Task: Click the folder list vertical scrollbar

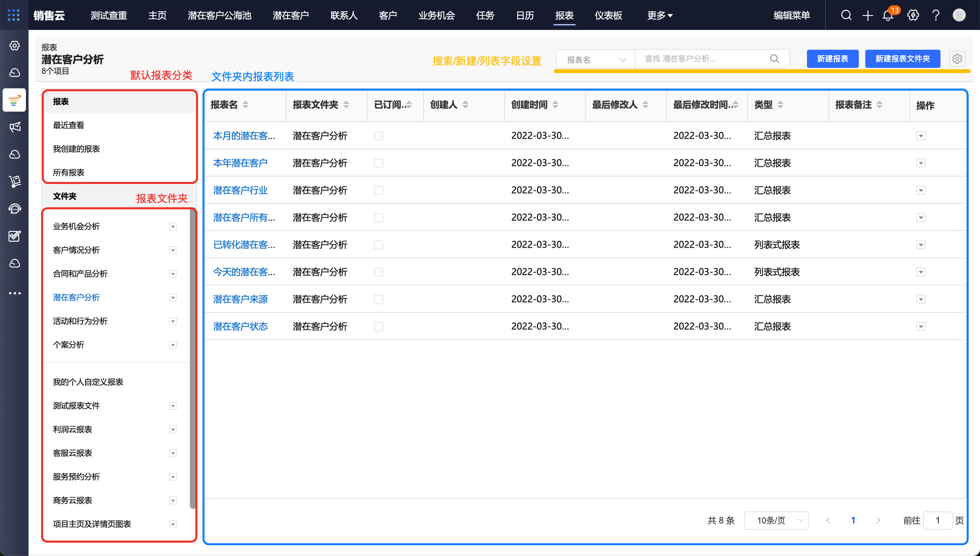Action: pyautogui.click(x=193, y=358)
